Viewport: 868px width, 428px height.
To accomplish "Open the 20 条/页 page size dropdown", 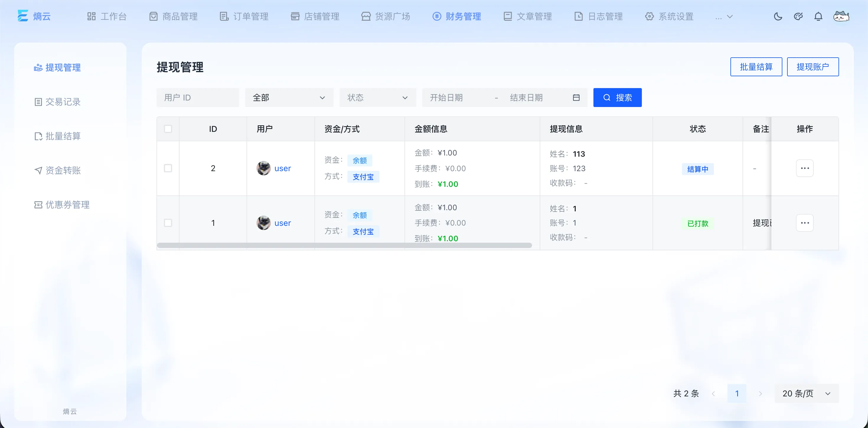I will coord(806,393).
